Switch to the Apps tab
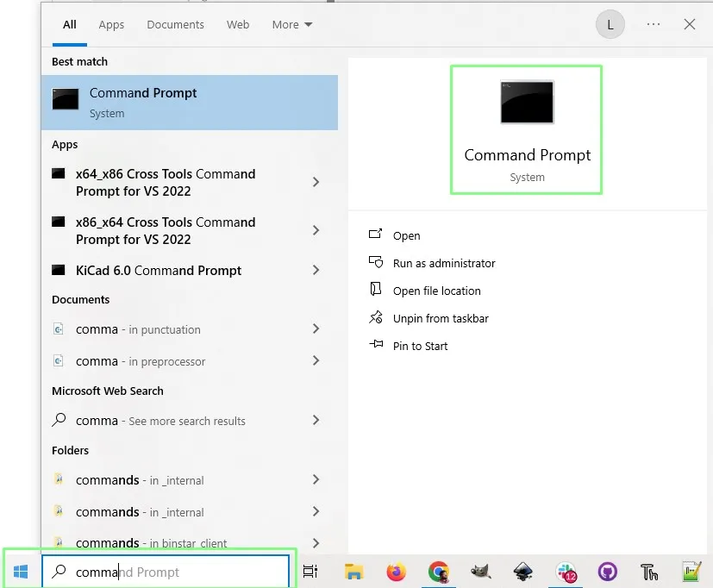The image size is (713, 588). [x=111, y=24]
